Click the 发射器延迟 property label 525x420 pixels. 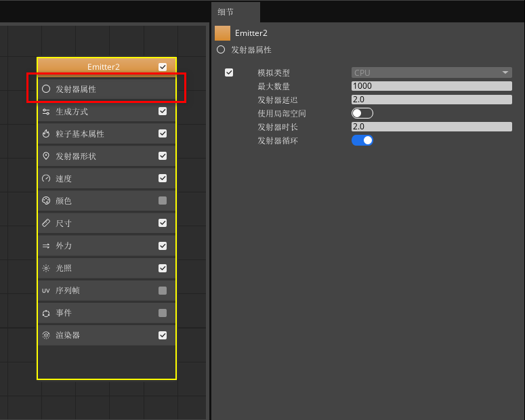point(278,100)
